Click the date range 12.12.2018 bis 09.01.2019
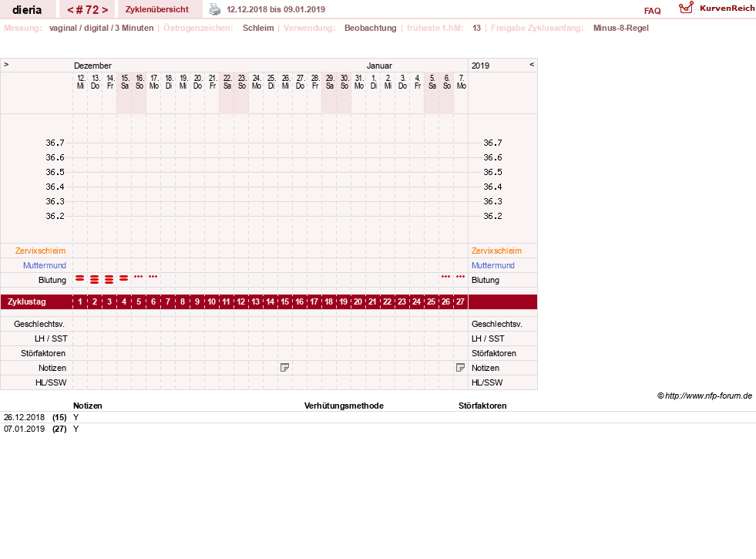This screenshot has width=756, height=559. click(276, 10)
